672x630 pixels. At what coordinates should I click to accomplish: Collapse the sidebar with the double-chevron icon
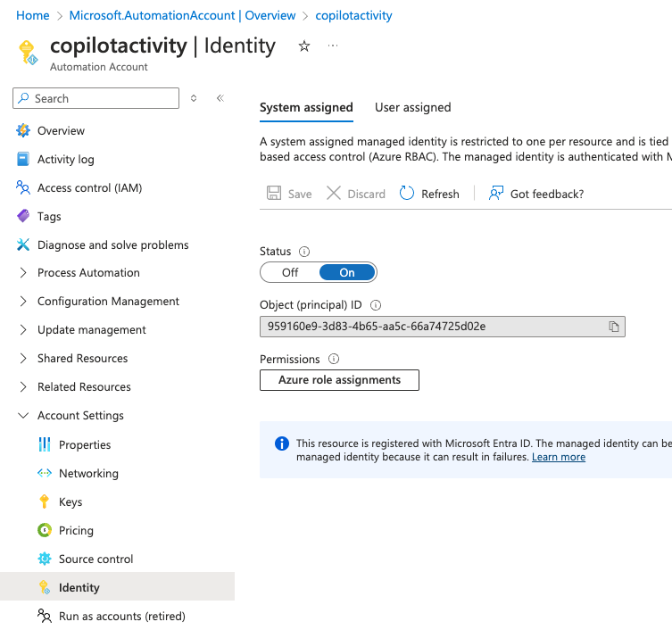[220, 98]
